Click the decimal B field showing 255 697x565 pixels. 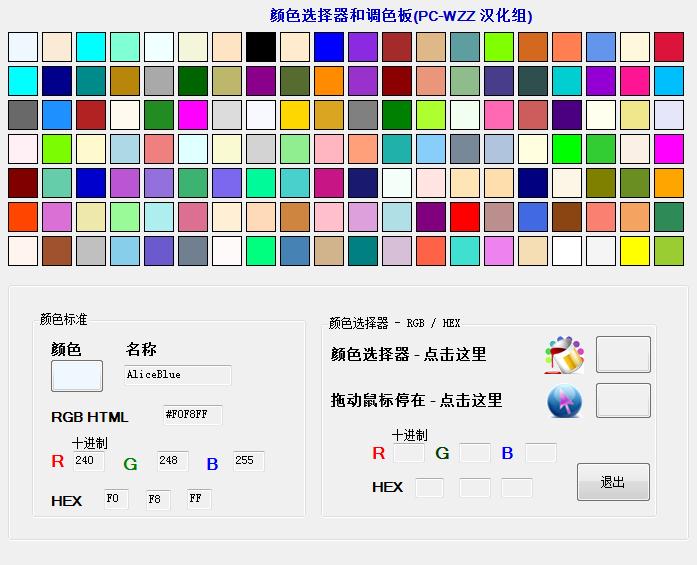(x=248, y=461)
